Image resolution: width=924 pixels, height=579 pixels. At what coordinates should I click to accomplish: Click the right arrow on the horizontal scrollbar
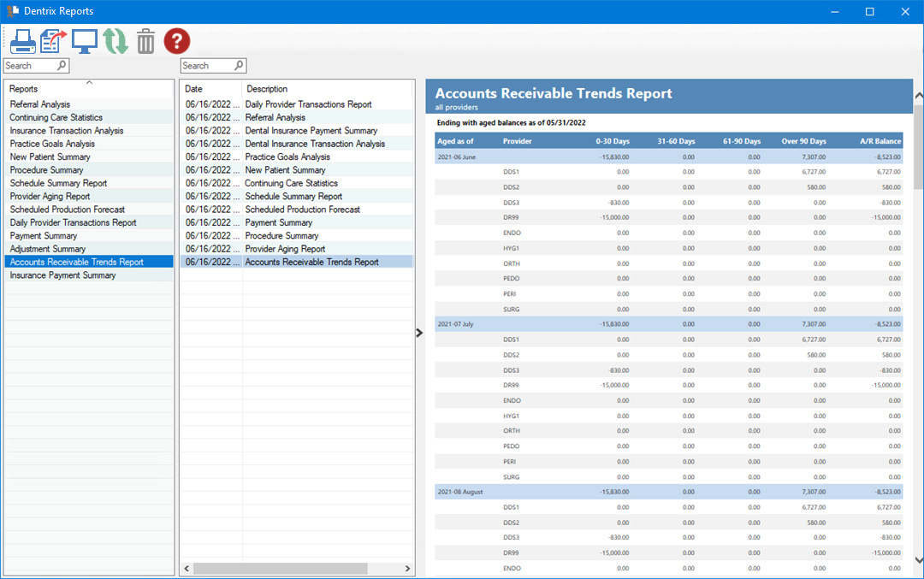(x=406, y=568)
